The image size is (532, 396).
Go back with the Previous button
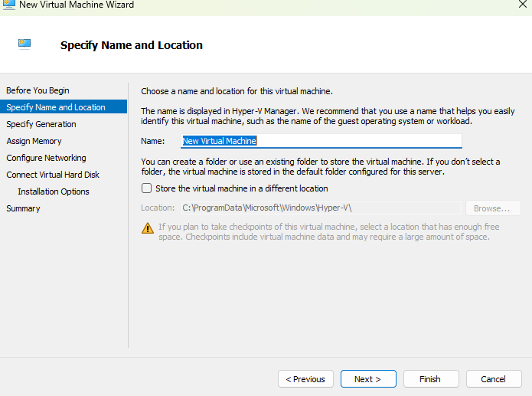[305, 379]
